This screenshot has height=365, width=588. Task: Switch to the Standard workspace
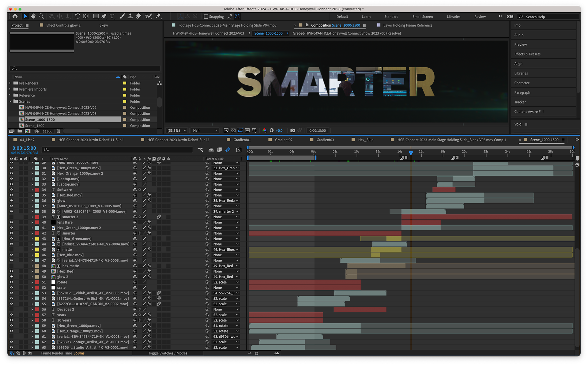pyautogui.click(x=391, y=17)
